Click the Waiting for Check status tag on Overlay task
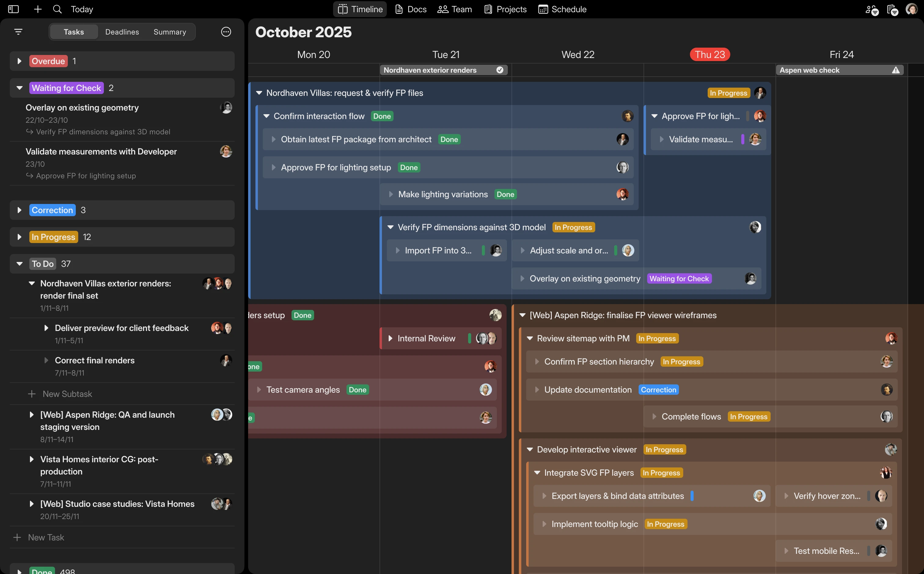The height and width of the screenshot is (574, 924). coord(679,279)
